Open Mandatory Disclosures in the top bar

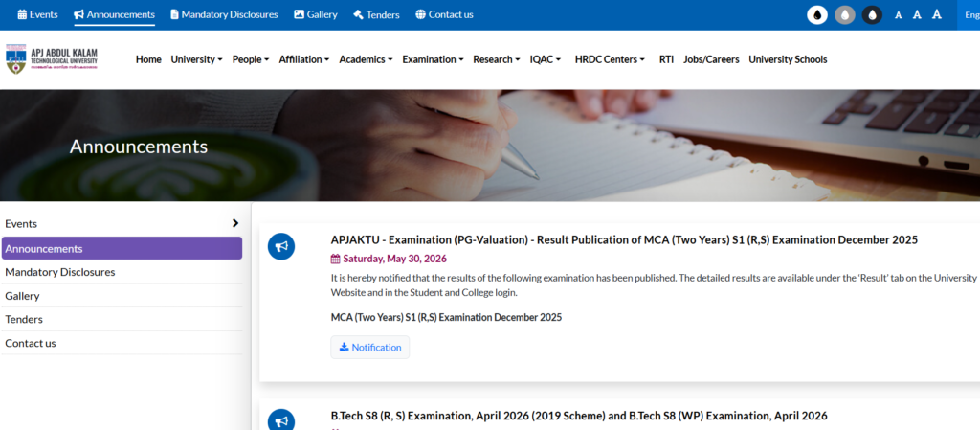[224, 14]
